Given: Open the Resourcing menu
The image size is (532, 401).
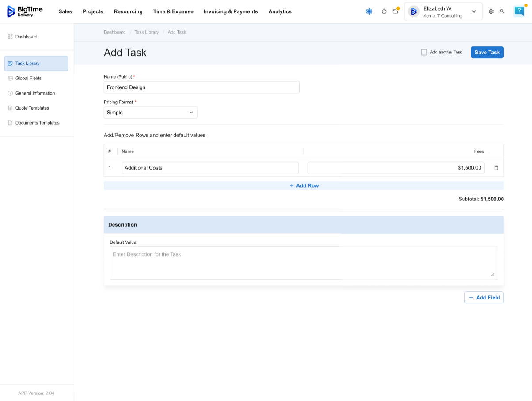Looking at the screenshot, I should (x=128, y=11).
